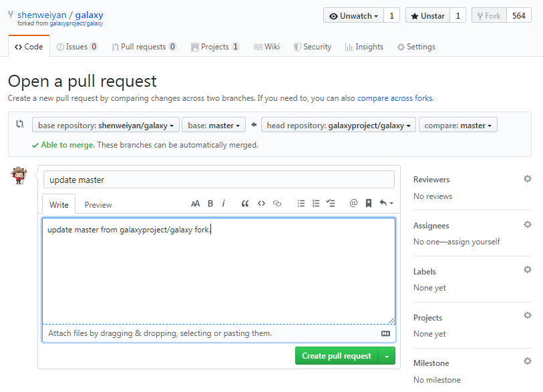
Task: Open the shenweiyan user link
Action: [41, 15]
